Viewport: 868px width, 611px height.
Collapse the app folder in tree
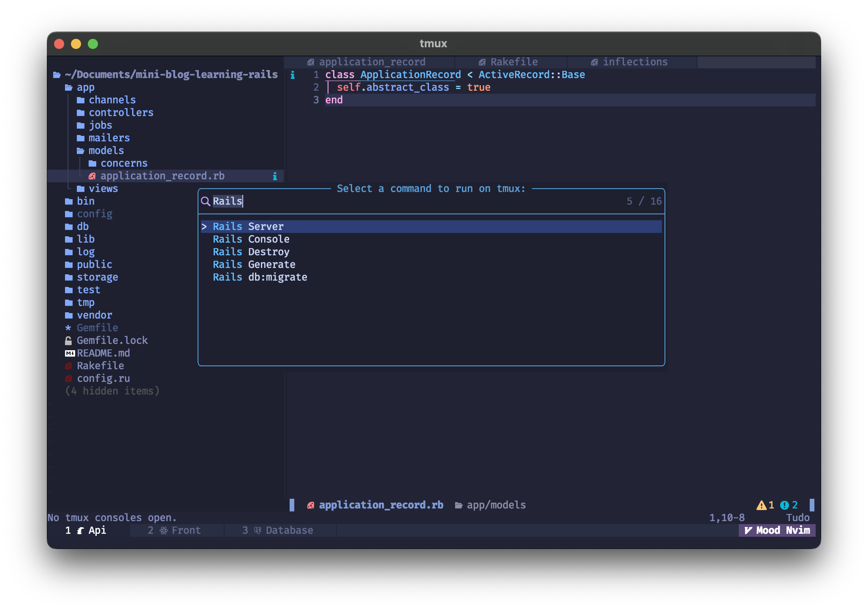(85, 87)
